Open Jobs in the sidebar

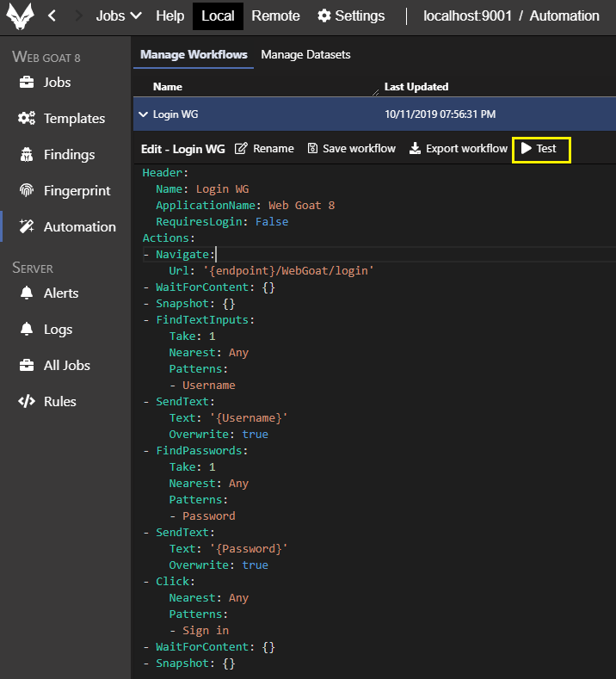(x=57, y=83)
